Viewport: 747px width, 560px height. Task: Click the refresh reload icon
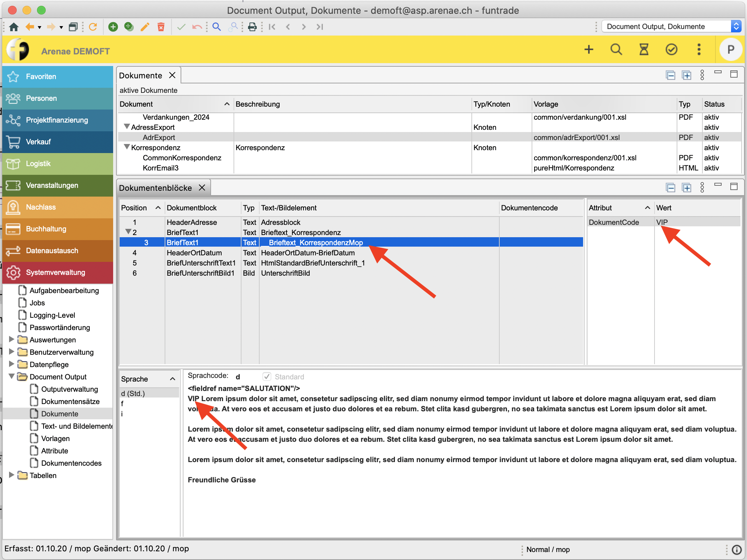[x=93, y=27]
